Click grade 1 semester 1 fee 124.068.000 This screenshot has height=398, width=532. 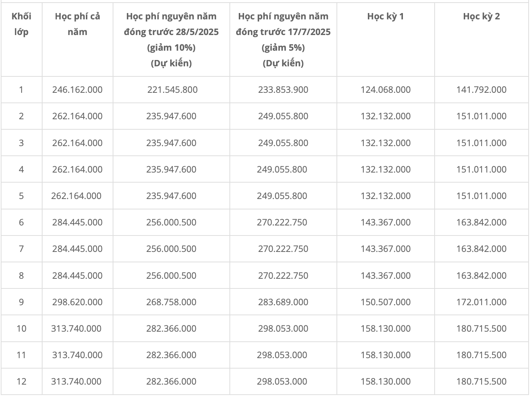pos(385,90)
